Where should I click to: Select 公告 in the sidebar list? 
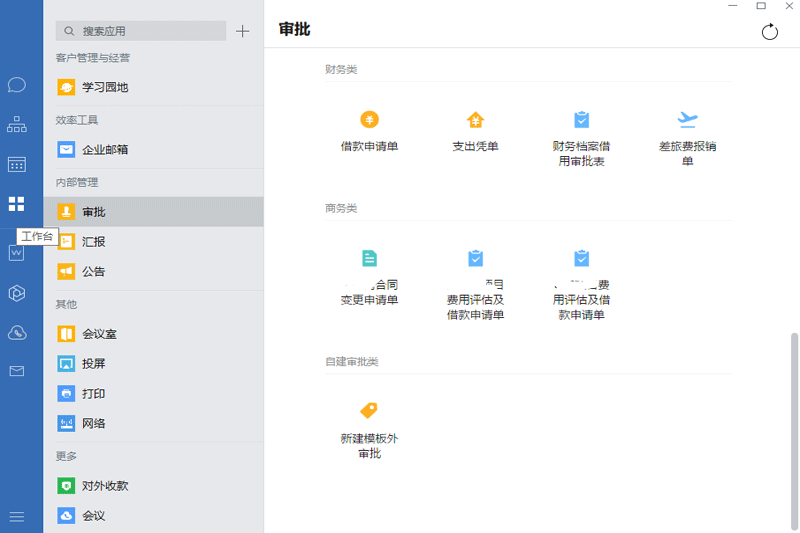pos(94,271)
